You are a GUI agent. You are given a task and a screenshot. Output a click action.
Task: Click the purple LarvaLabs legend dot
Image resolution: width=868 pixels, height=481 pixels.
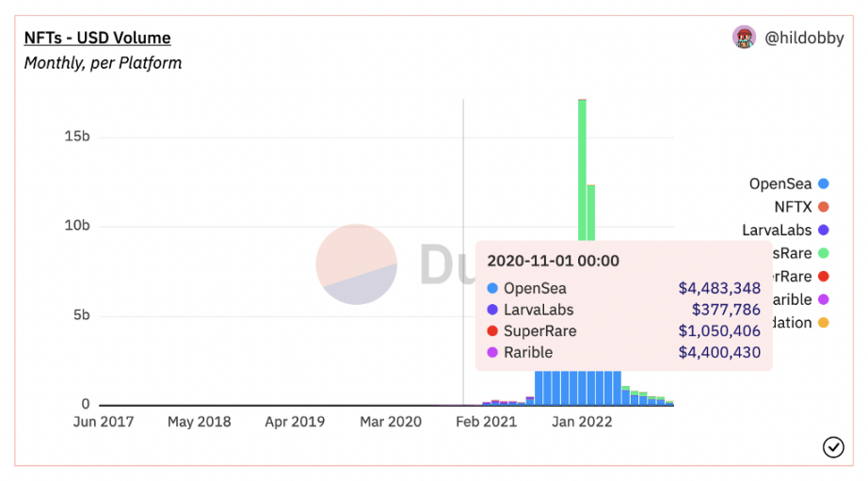coord(824,231)
